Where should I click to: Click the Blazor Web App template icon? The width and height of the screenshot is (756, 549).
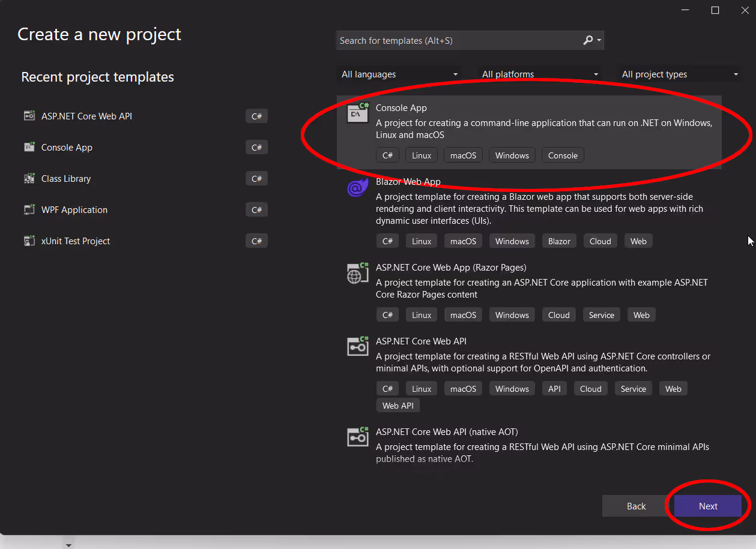coord(358,188)
